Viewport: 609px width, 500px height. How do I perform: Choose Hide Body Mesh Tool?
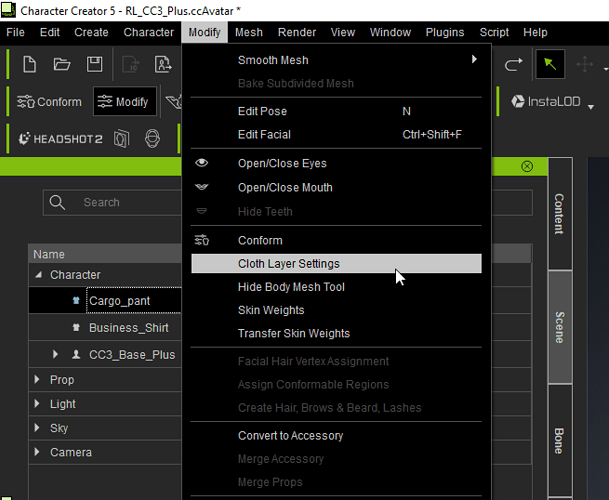(336, 287)
